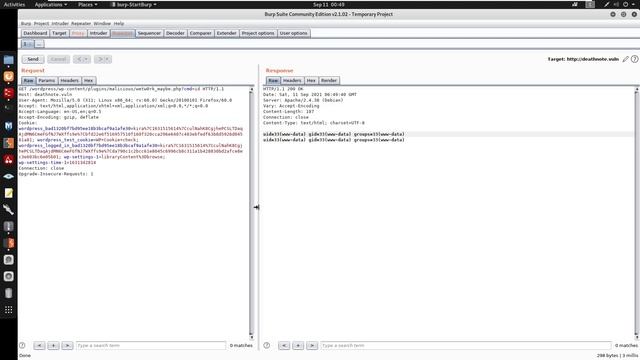Open the yellow notes icon in dock
Image resolution: width=640 pixels, height=360 pixels.
click(9, 193)
